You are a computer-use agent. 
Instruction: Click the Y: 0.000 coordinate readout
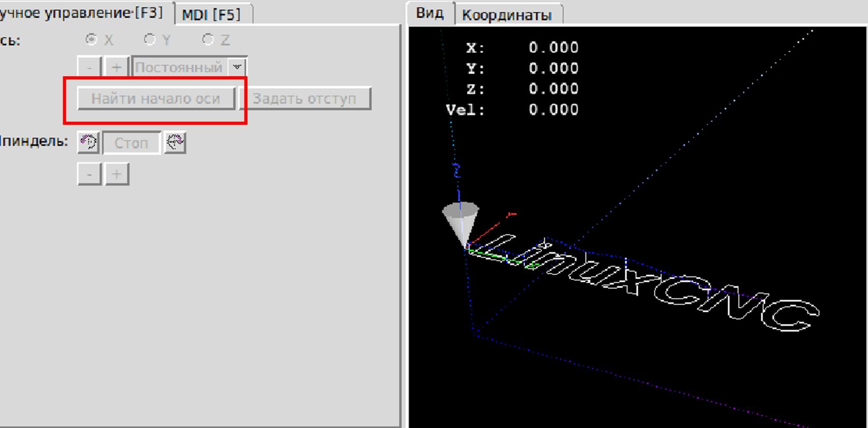pos(522,68)
